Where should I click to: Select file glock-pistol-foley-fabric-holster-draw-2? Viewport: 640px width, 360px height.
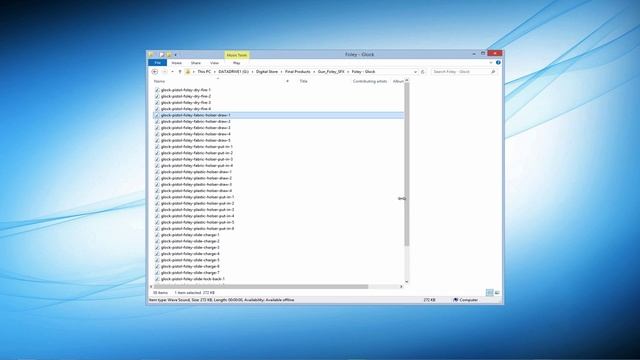coord(196,122)
